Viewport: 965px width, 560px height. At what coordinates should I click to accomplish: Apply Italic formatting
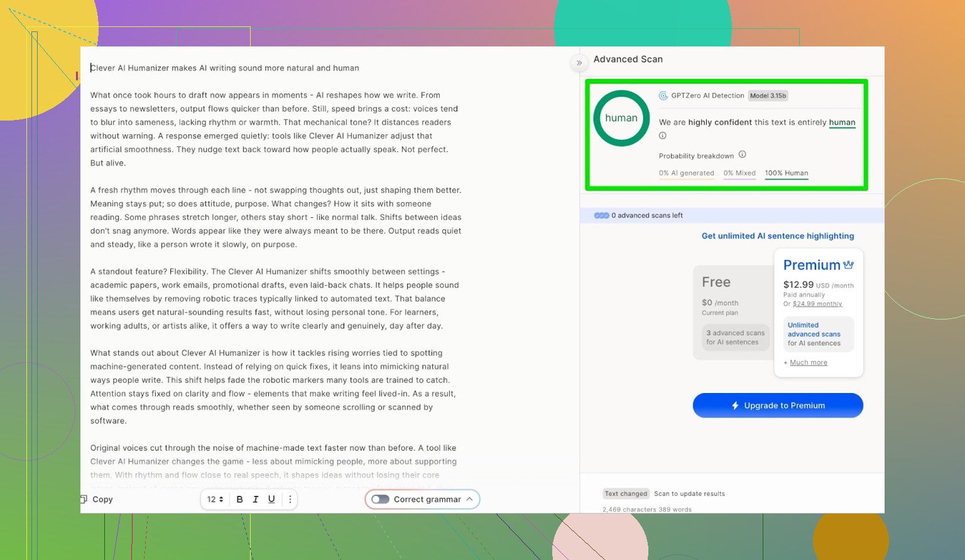[x=256, y=499]
